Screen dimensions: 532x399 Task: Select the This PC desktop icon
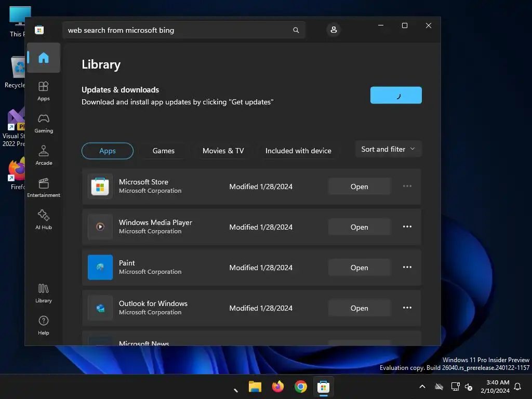pos(18,22)
